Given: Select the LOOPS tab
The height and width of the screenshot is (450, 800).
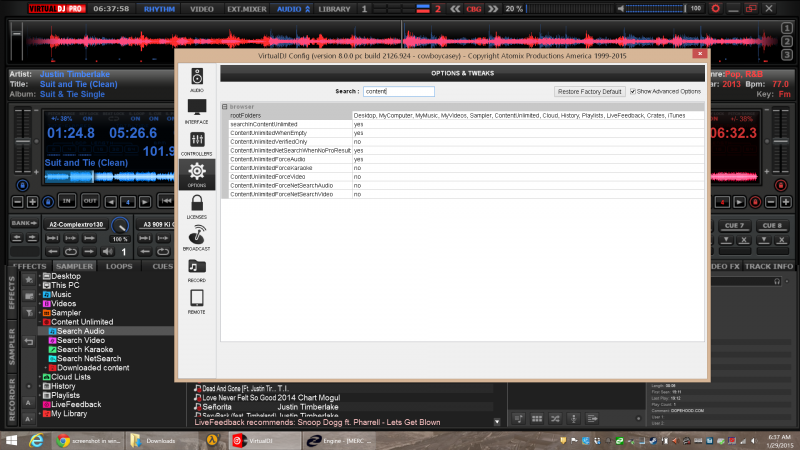Looking at the screenshot, I should pos(119,266).
